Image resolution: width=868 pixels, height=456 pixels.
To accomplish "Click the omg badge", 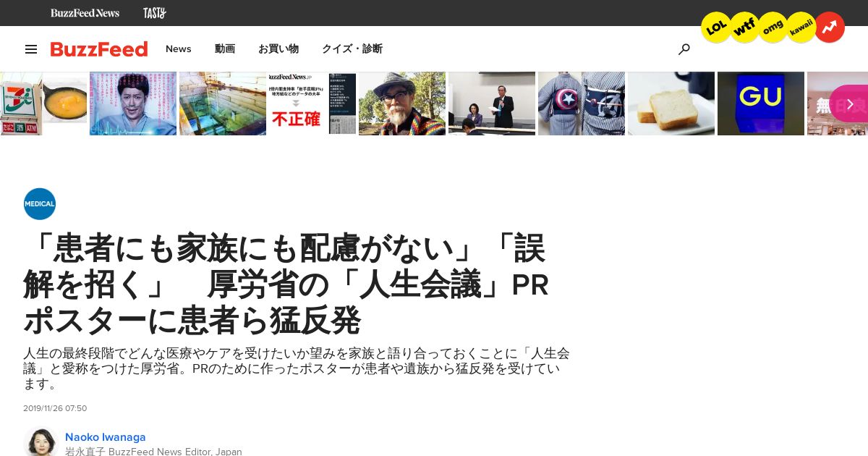I will click(x=773, y=28).
